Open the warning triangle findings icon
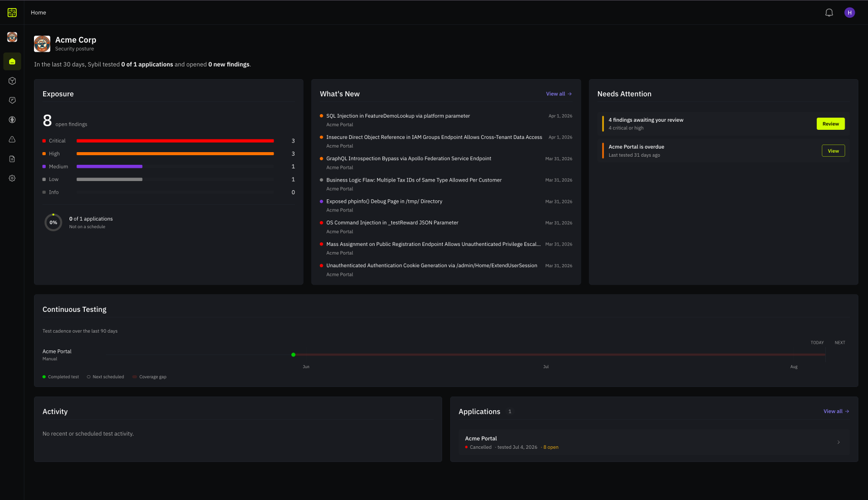Viewport: 868px width, 500px height. click(12, 139)
